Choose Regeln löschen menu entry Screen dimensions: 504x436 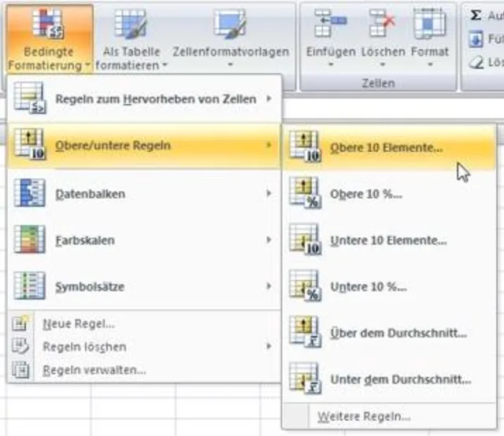pos(144,347)
